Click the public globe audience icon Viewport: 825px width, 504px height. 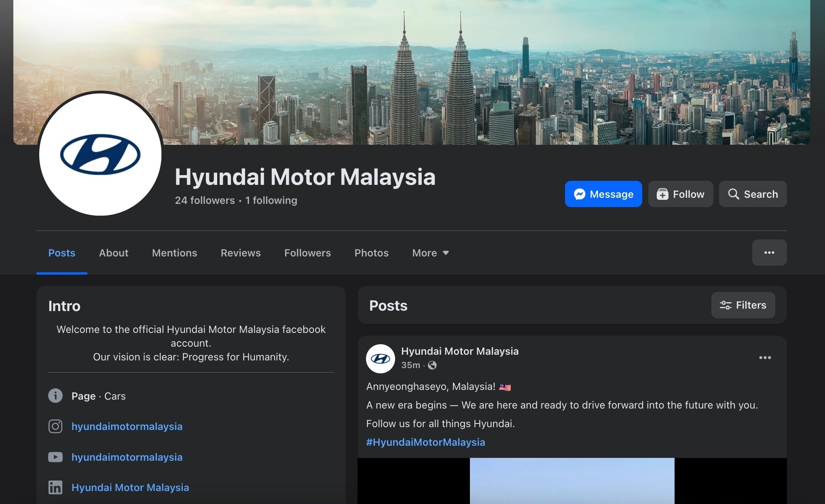click(432, 365)
